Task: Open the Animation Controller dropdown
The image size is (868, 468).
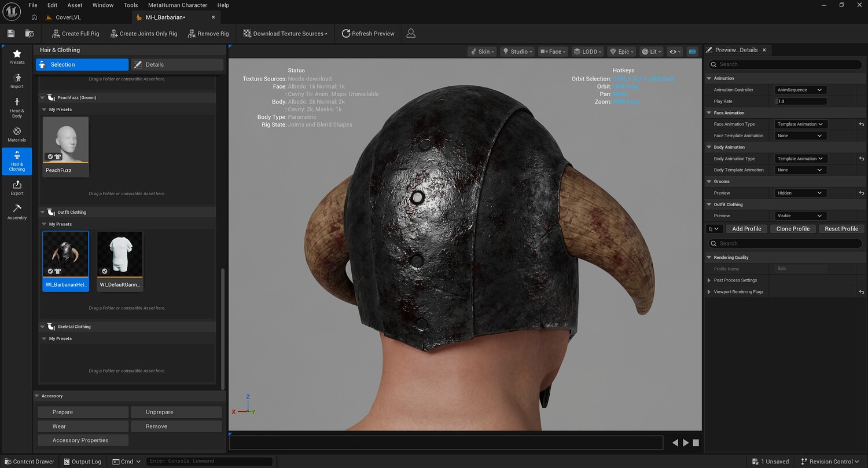Action: [x=800, y=90]
